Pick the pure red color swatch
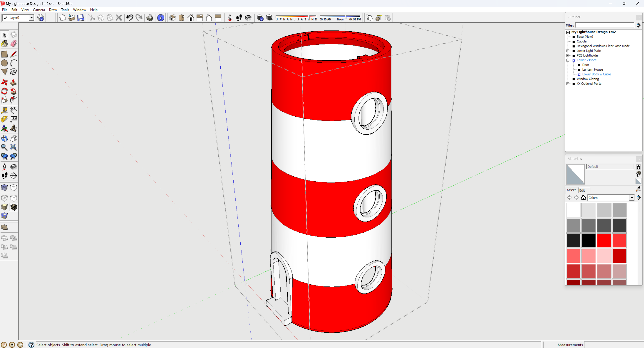This screenshot has height=348, width=644. 604,240
